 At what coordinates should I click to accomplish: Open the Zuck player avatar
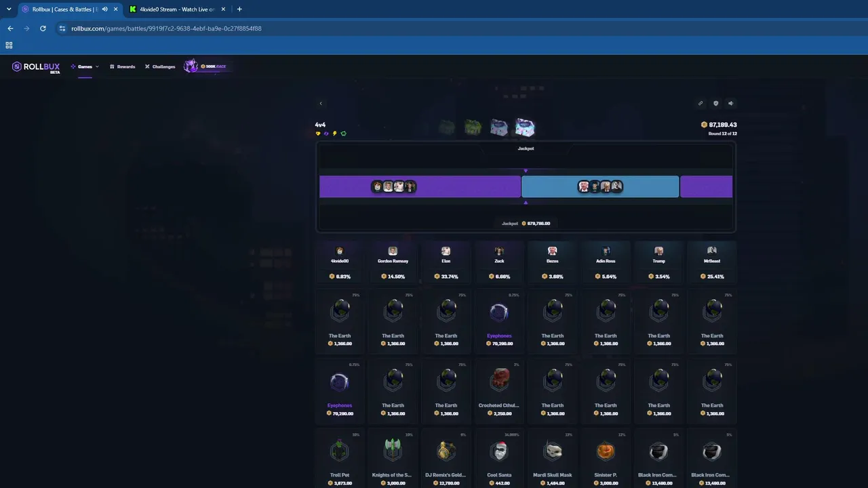499,251
